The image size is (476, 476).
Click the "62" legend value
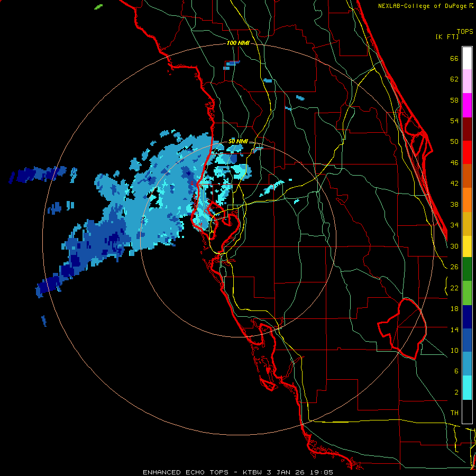tap(454, 79)
